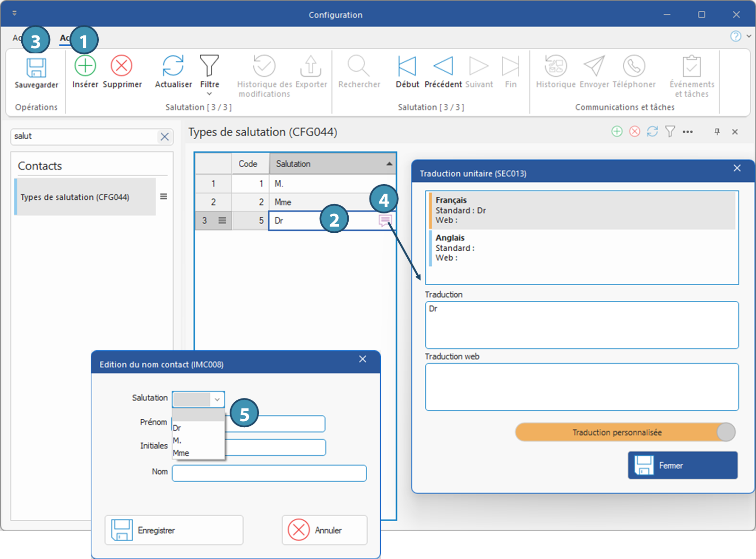Open translation icon in Dr row
Viewport: 756px width, 559px height.
pos(385,220)
